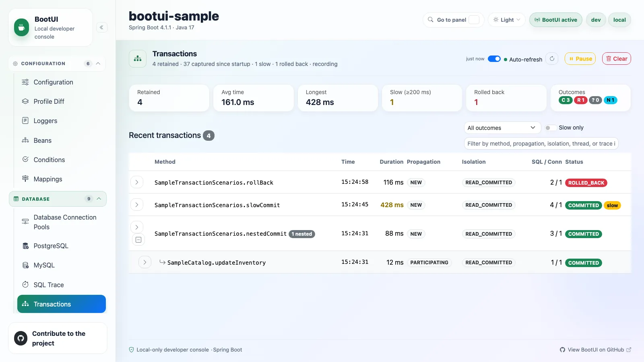Open View BootUI on GitHub link
Viewport: 644px width, 362px height.
595,350
